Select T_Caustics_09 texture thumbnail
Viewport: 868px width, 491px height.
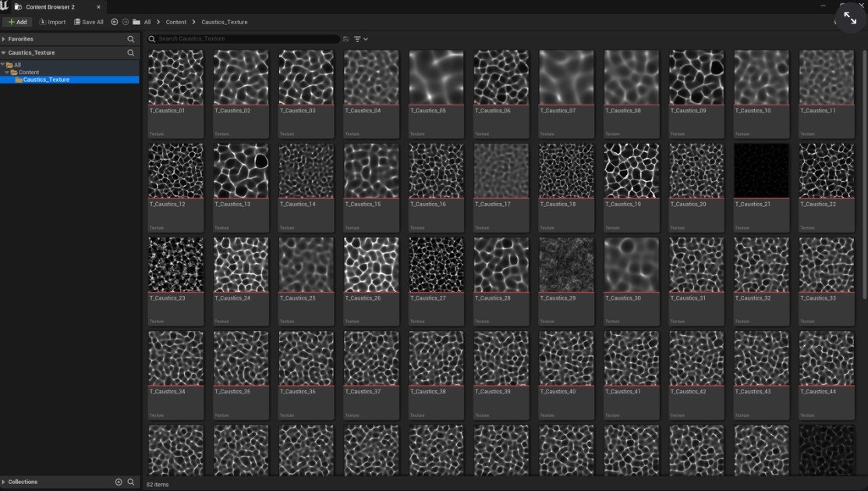pyautogui.click(x=696, y=77)
